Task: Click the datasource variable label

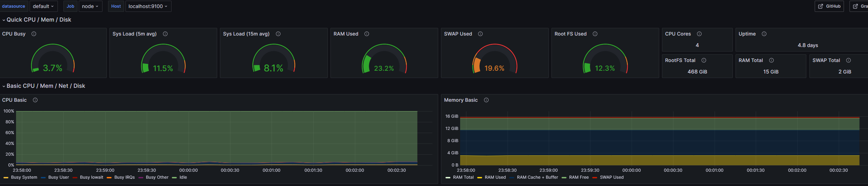Action: pos(14,6)
